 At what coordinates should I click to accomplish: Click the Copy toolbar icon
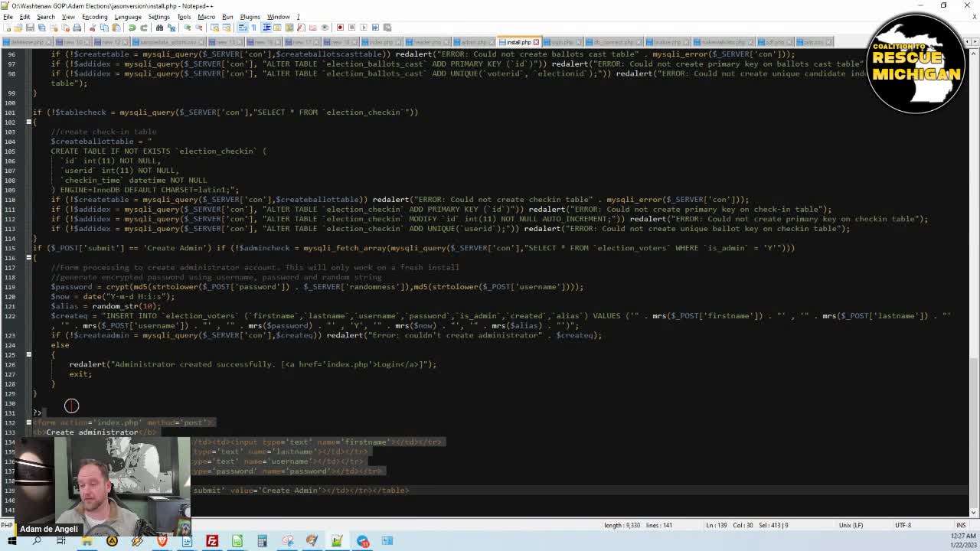click(x=104, y=28)
